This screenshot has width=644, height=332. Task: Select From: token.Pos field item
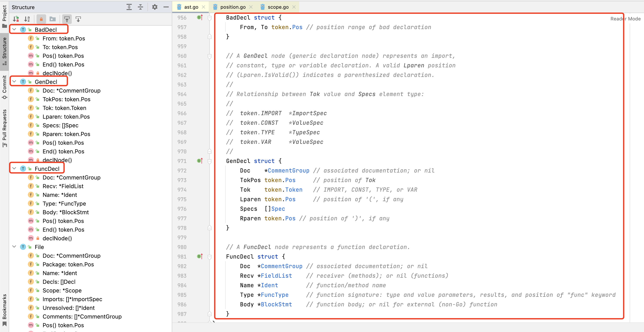point(64,38)
